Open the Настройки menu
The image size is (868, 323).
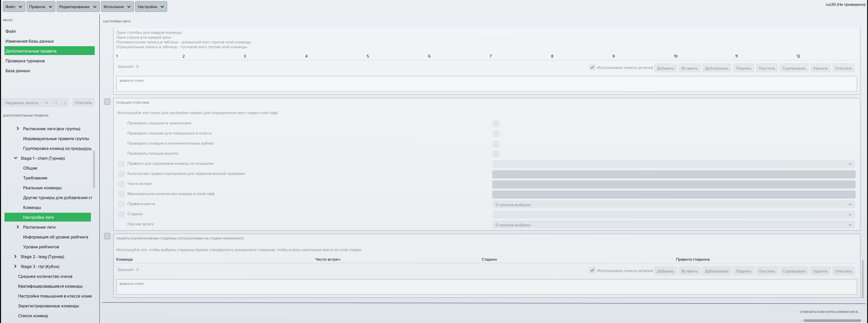pyautogui.click(x=151, y=7)
